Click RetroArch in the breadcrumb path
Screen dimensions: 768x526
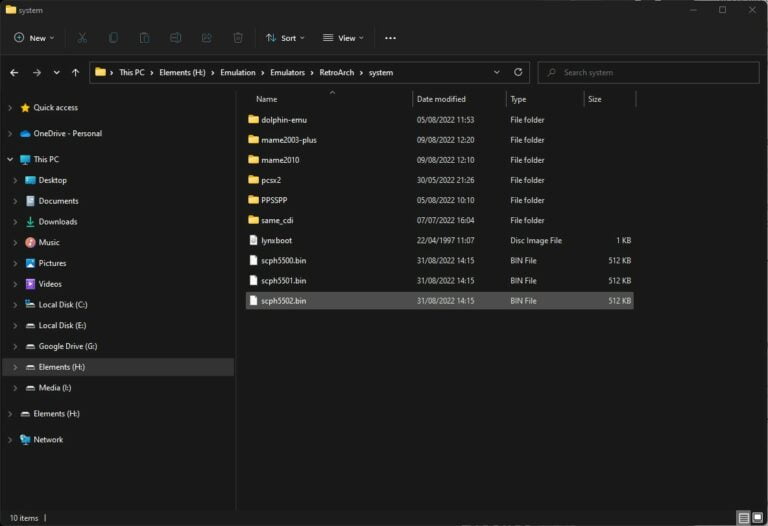(342, 72)
